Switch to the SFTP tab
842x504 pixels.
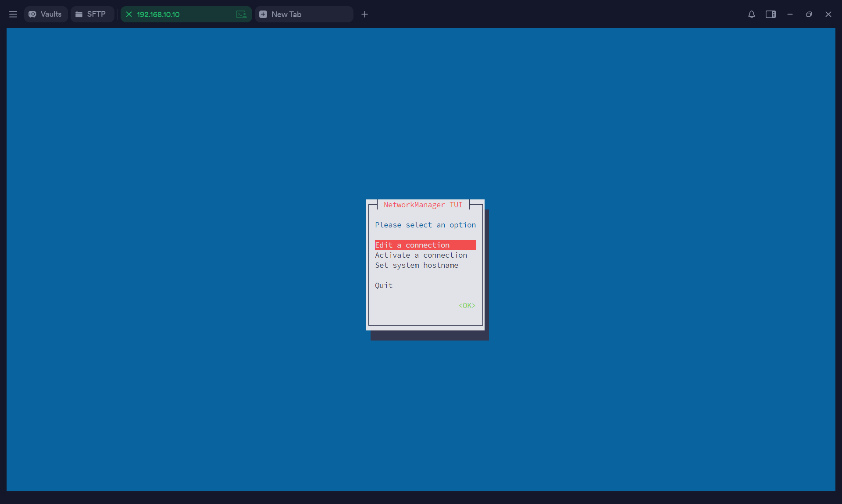pos(92,14)
